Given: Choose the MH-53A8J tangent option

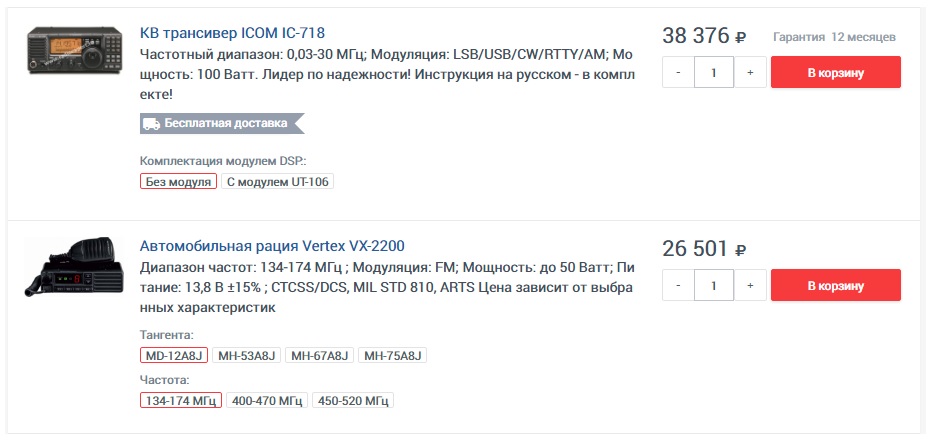Looking at the screenshot, I should coord(246,356).
